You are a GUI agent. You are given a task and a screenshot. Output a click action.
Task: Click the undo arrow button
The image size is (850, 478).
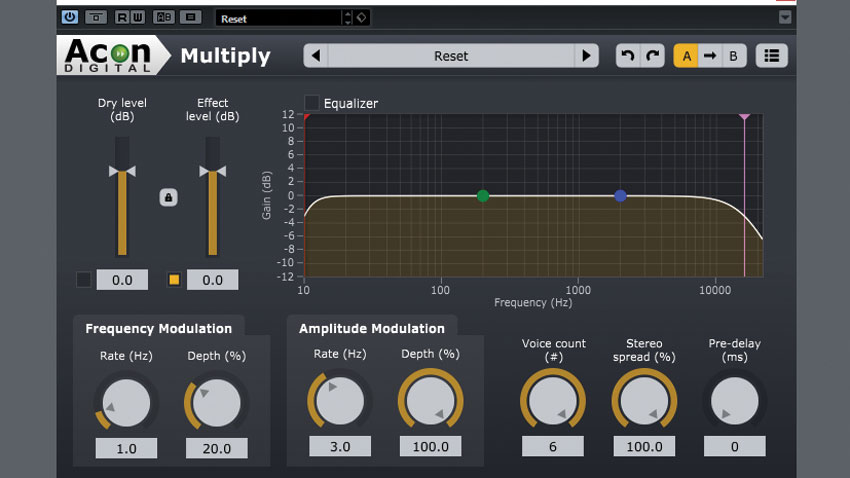point(628,56)
